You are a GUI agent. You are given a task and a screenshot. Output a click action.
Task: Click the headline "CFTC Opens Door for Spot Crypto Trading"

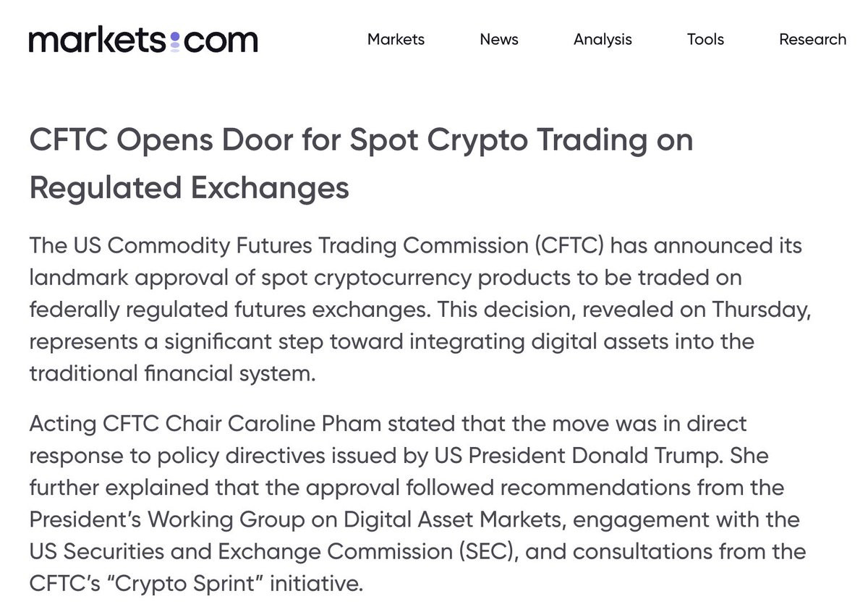point(337,140)
